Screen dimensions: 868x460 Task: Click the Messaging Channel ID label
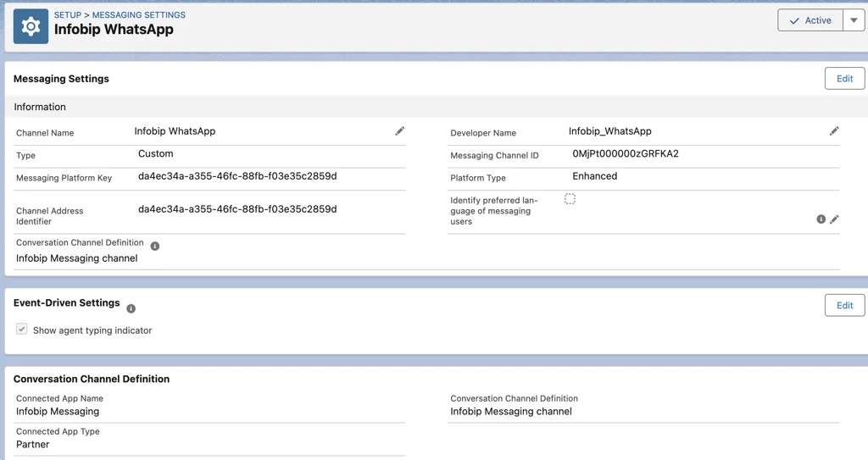pyautogui.click(x=494, y=156)
